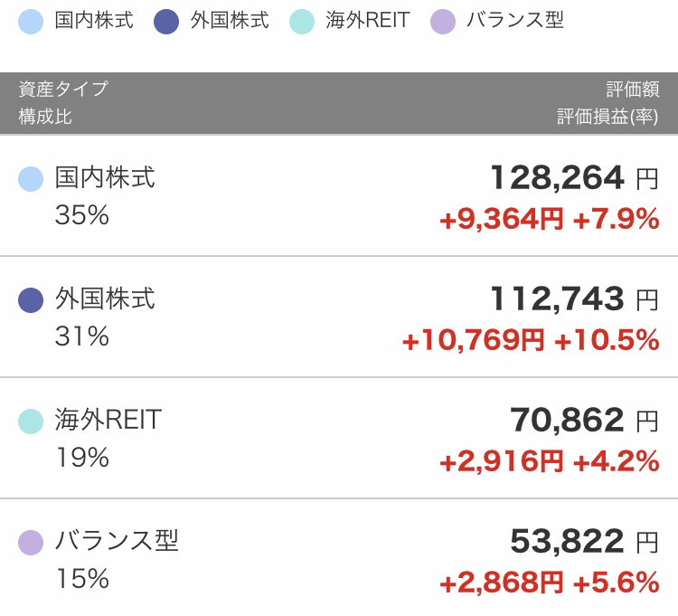Click the 評価額 column header

point(633,90)
